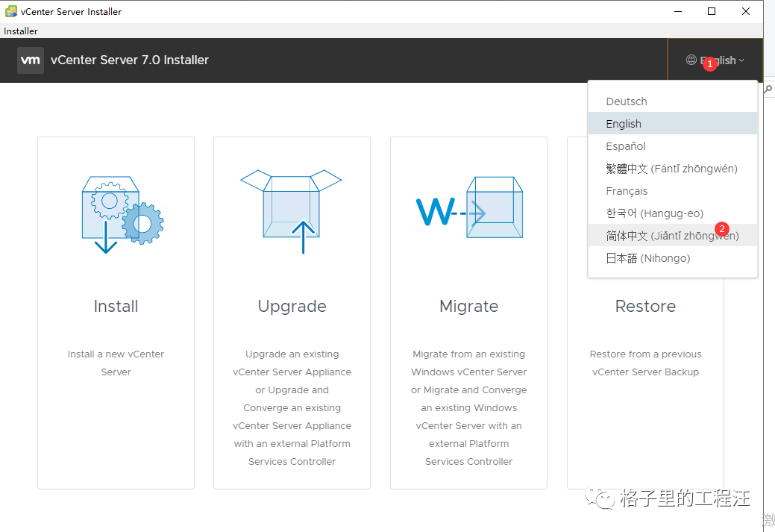Screen dimensions: 775x532
Task: Click the vCenter Server Installer title bar icon
Action: point(11,11)
